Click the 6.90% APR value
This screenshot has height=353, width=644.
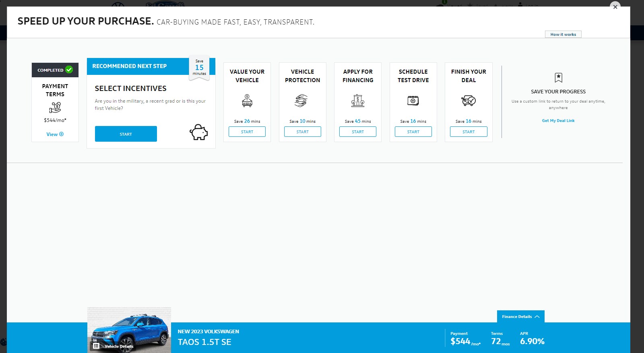(532, 341)
